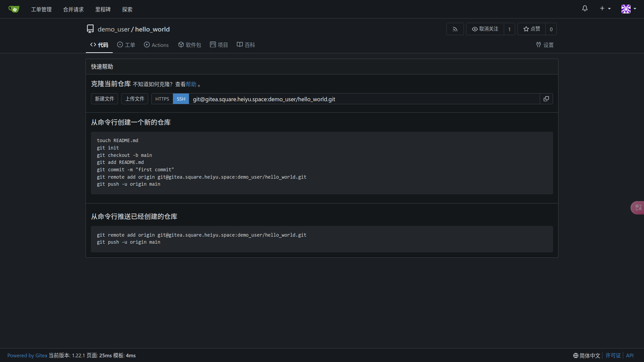Copy the clone URL to clipboard
The image size is (644, 362).
546,99
